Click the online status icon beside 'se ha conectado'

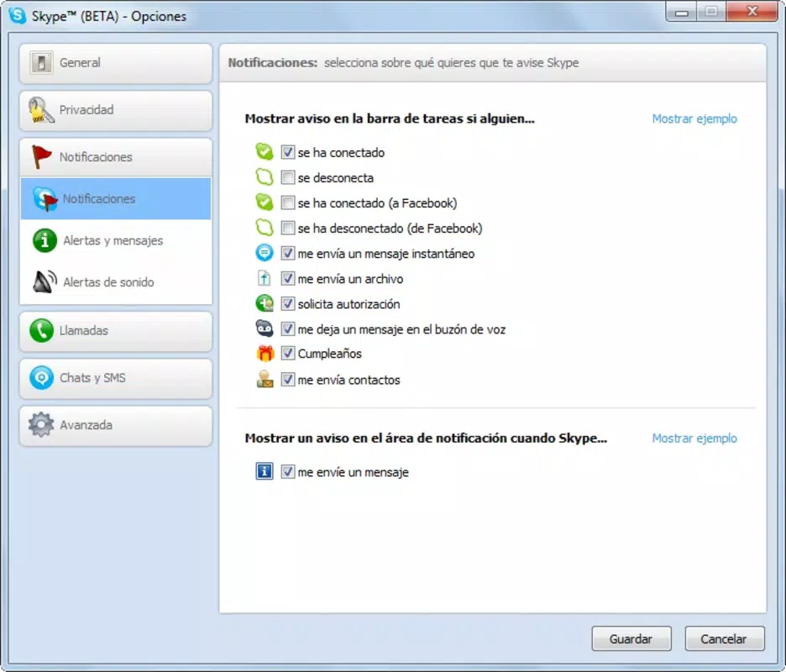coord(265,151)
